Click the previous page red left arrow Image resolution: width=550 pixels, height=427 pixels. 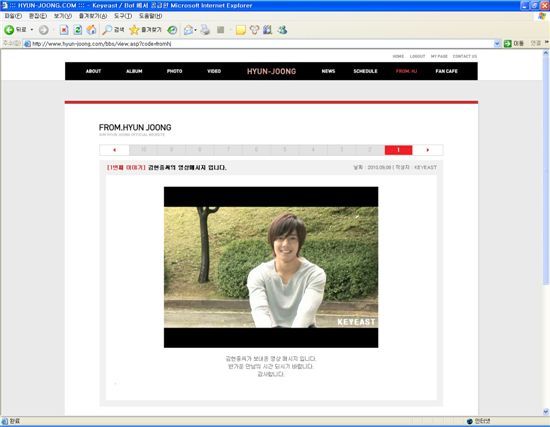114,150
